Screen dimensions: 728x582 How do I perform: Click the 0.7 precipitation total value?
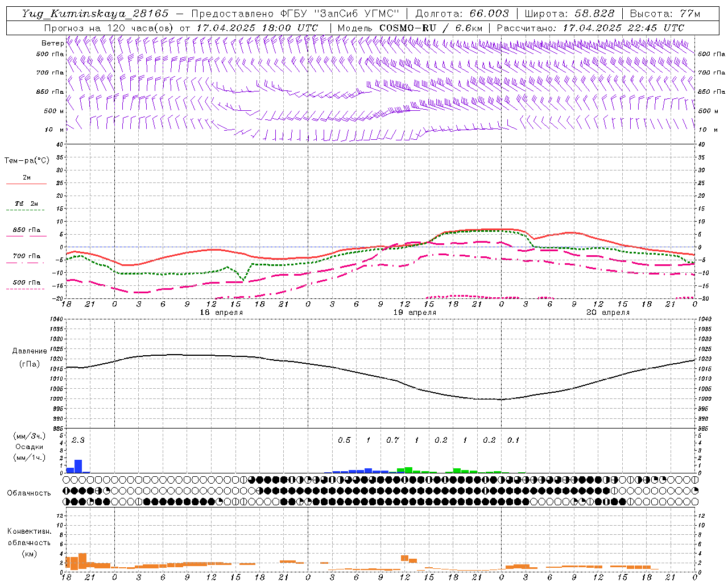point(392,440)
